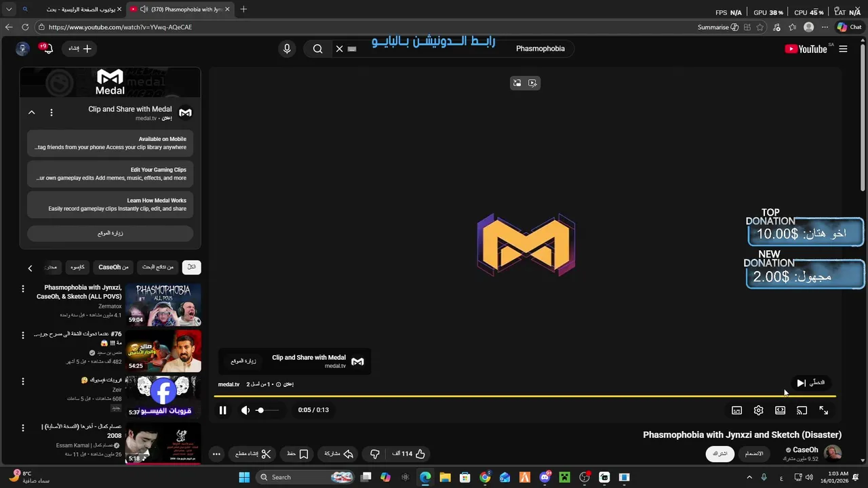Click the visit site button on the ad card
868x488 pixels.
click(x=243, y=361)
